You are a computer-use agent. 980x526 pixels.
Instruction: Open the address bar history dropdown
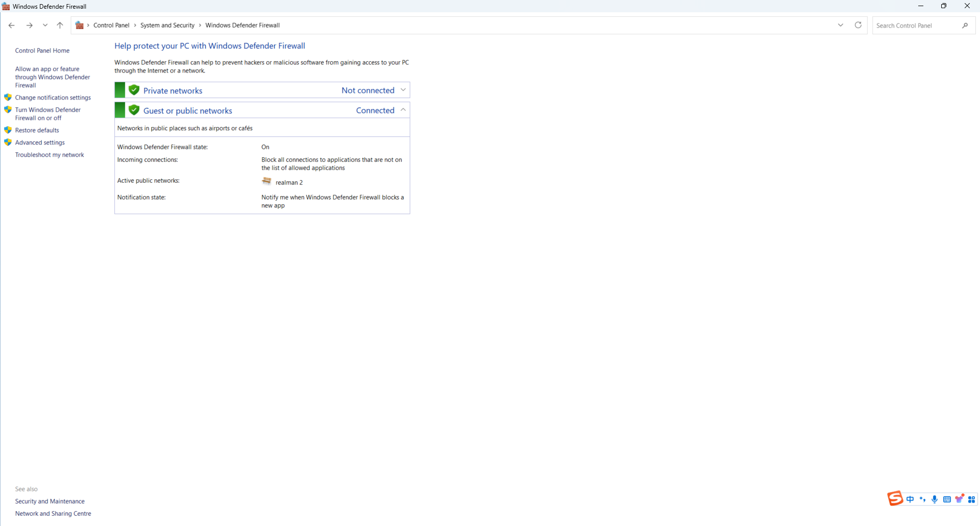click(x=840, y=25)
